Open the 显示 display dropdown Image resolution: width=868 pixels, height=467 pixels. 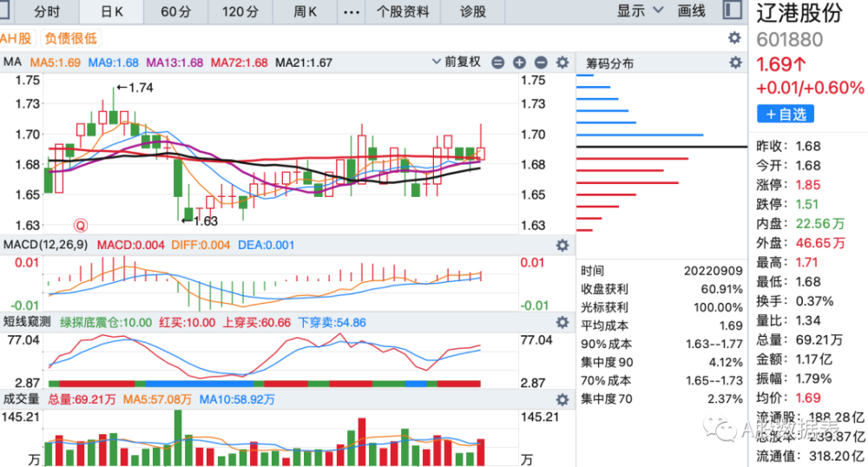[x=640, y=11]
